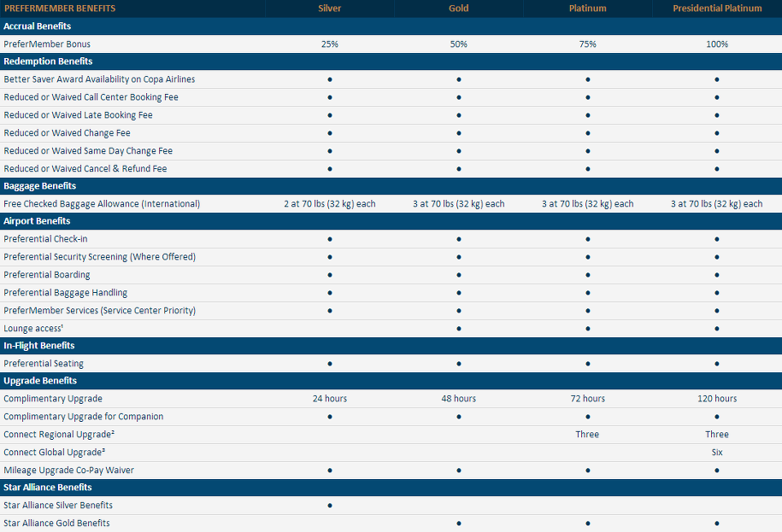Click the 100% Presidential Platinum bonus value
782x532 pixels.
(717, 44)
